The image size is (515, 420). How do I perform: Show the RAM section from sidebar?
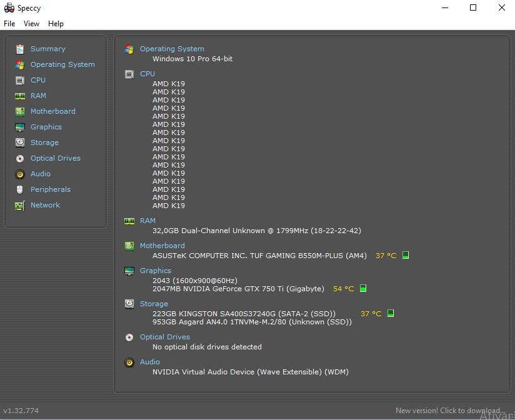tap(38, 96)
